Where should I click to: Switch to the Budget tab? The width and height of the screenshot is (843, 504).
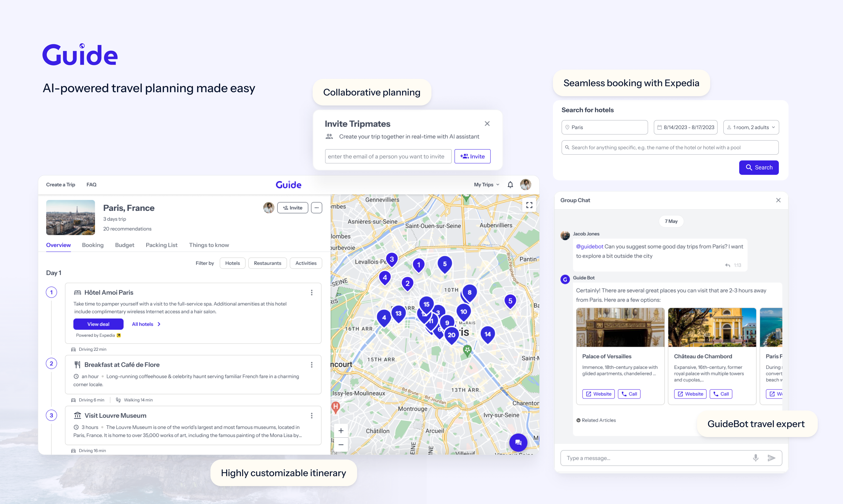click(x=124, y=245)
